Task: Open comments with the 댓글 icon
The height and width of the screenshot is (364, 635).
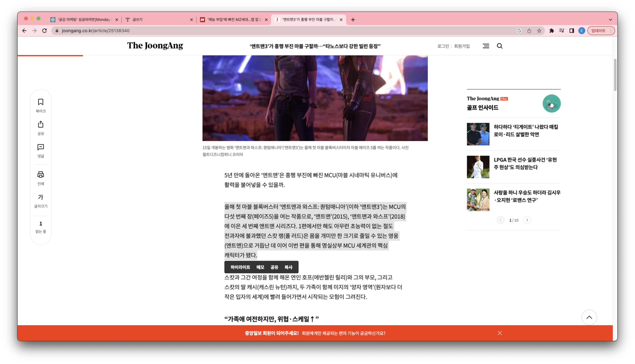Action: 41,147
